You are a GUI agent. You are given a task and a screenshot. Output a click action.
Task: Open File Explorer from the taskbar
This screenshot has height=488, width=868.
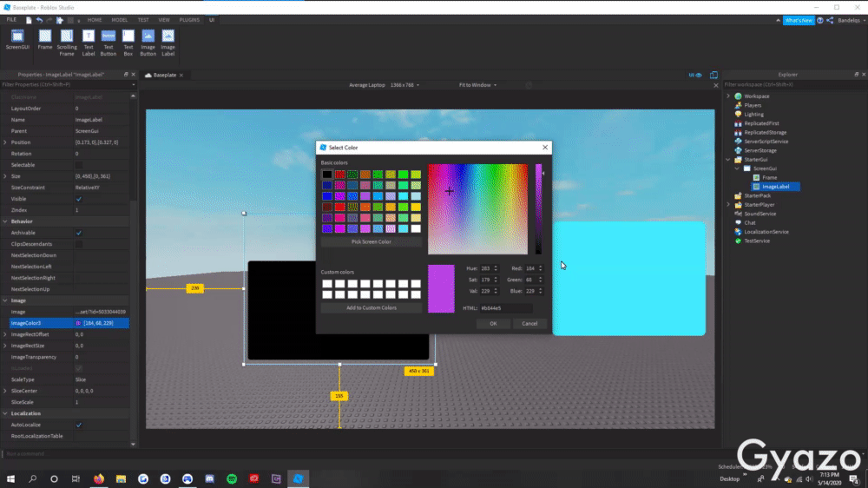click(121, 478)
